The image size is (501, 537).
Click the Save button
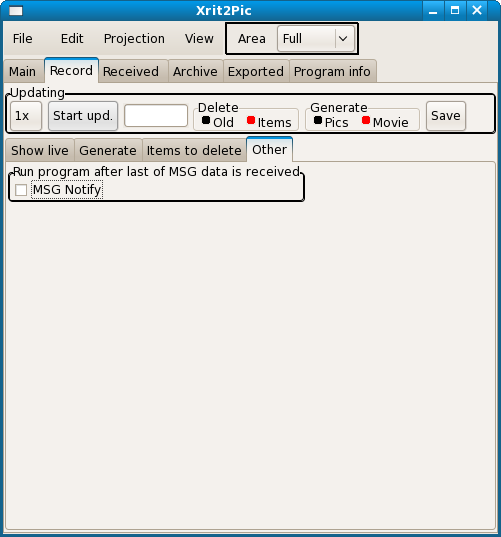point(446,116)
